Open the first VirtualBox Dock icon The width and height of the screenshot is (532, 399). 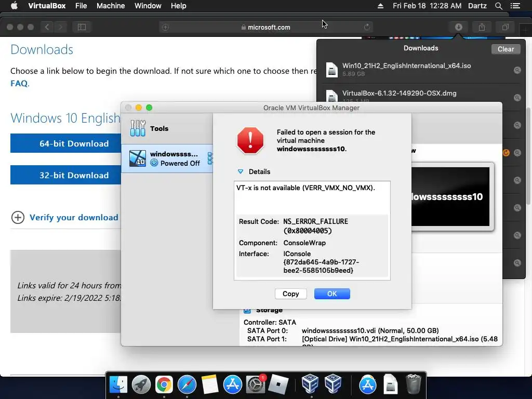coord(310,384)
